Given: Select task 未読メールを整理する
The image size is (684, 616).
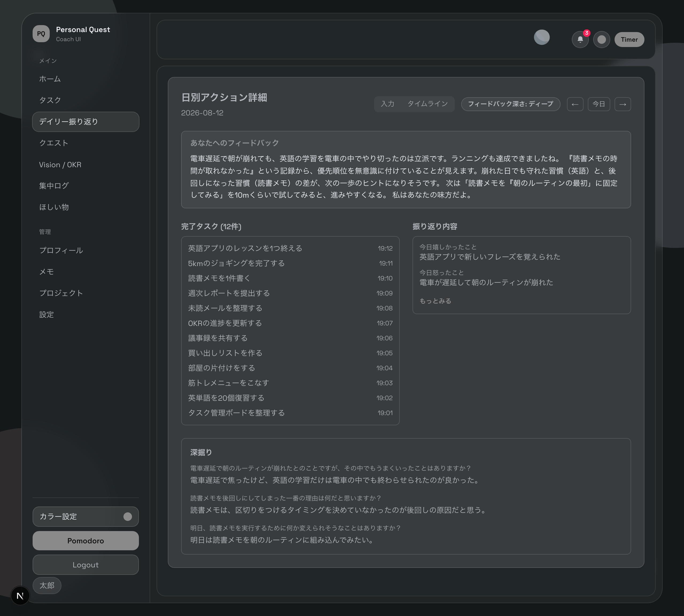Looking at the screenshot, I should click(290, 308).
